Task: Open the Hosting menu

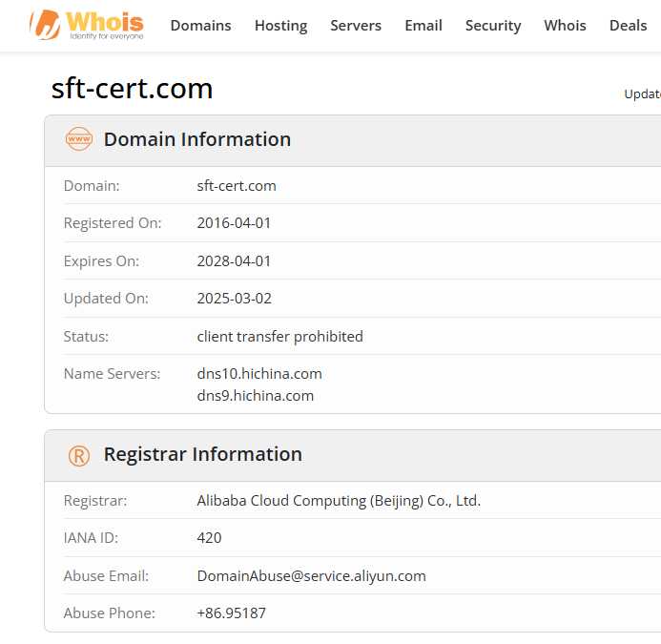Action: pyautogui.click(x=280, y=26)
